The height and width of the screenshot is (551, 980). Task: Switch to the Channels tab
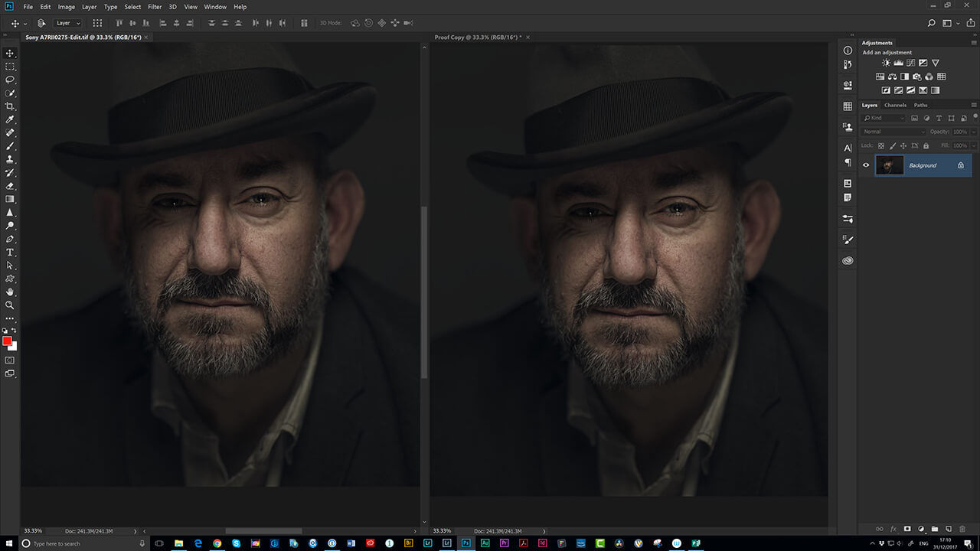(x=895, y=105)
